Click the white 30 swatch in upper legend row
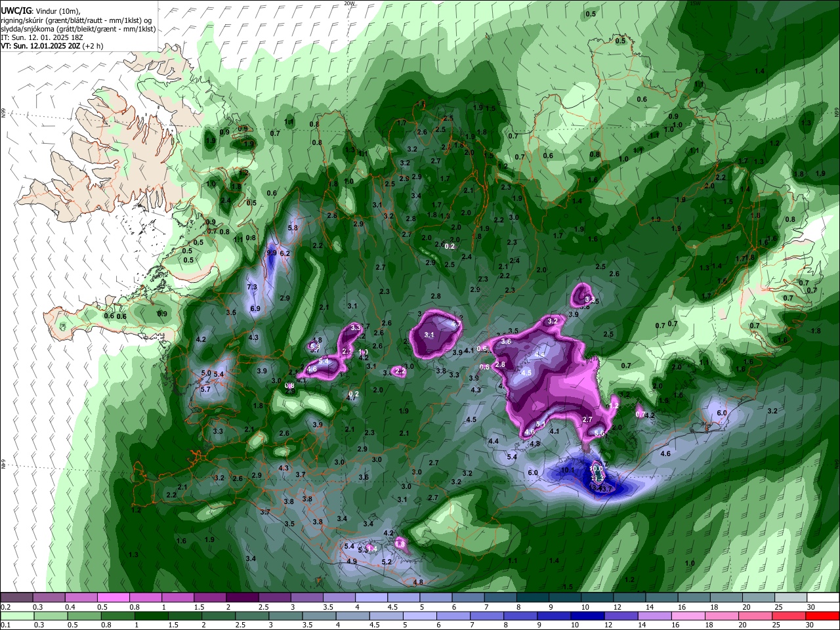 tap(824, 598)
